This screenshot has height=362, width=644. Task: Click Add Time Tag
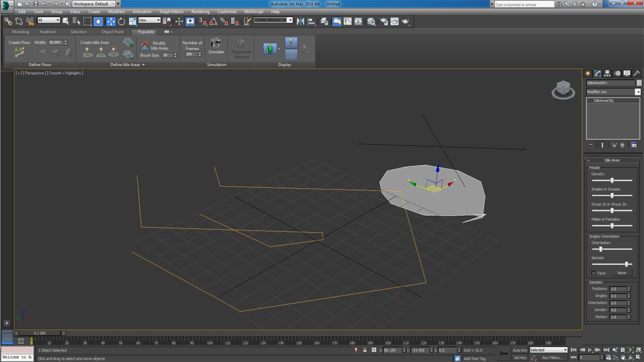[x=475, y=358]
